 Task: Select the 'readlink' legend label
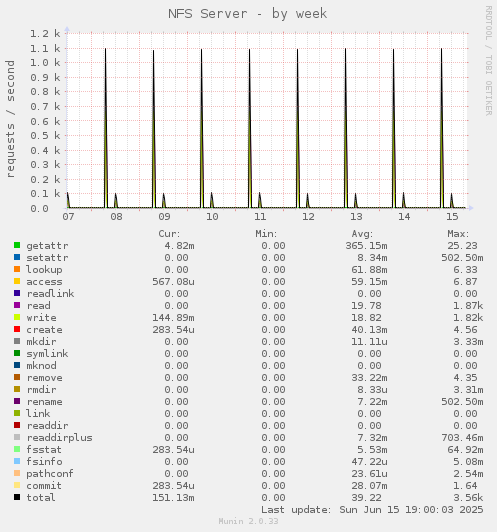point(51,293)
